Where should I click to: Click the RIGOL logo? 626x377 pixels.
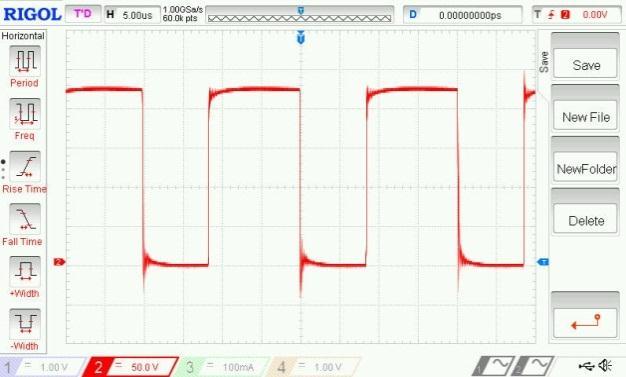pos(33,14)
